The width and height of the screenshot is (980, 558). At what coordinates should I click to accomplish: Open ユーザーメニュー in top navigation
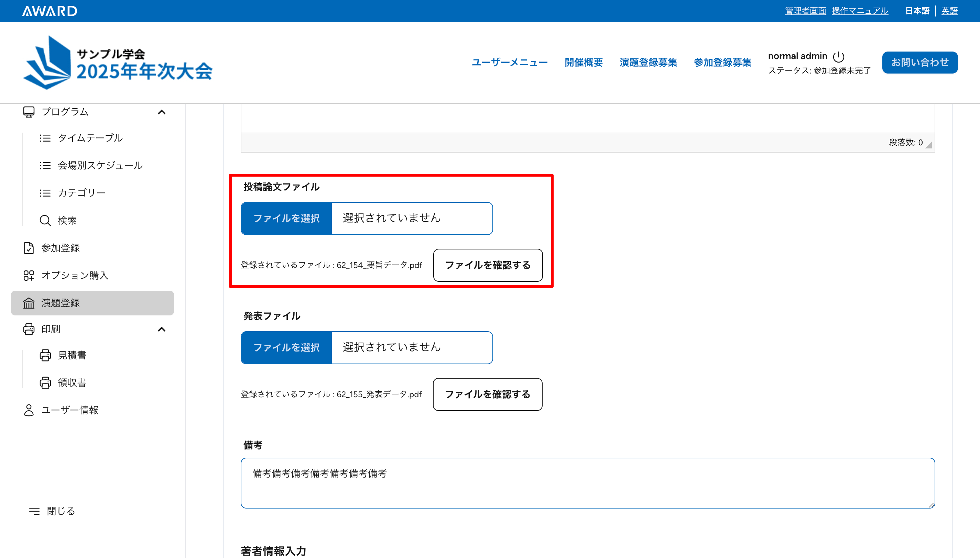coord(510,63)
